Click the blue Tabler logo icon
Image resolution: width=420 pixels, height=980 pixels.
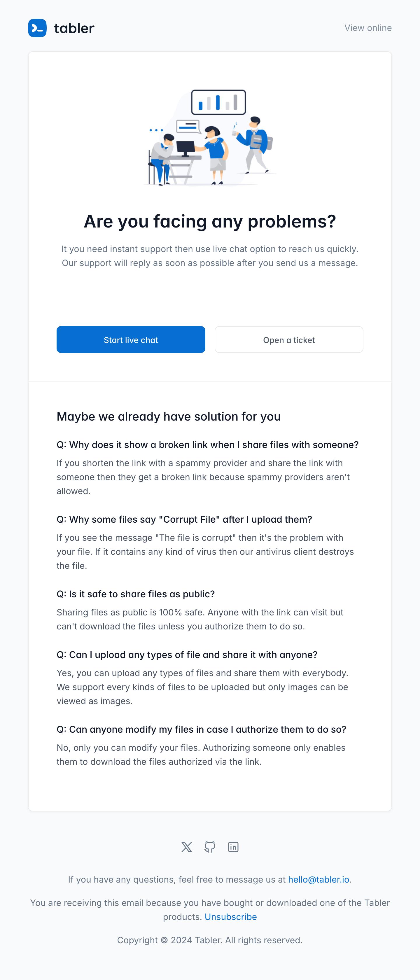pos(37,28)
